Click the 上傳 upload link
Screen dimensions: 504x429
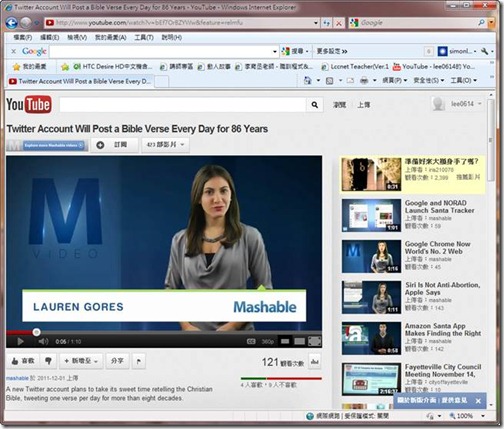tap(363, 105)
